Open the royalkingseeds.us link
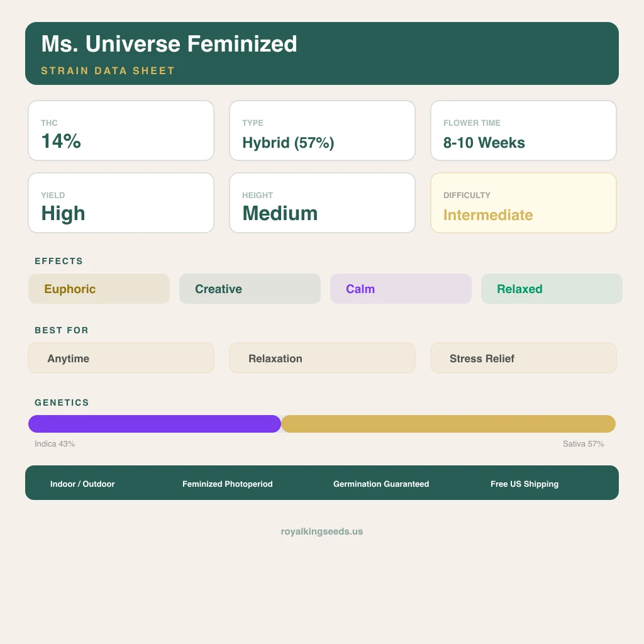 coord(322,531)
